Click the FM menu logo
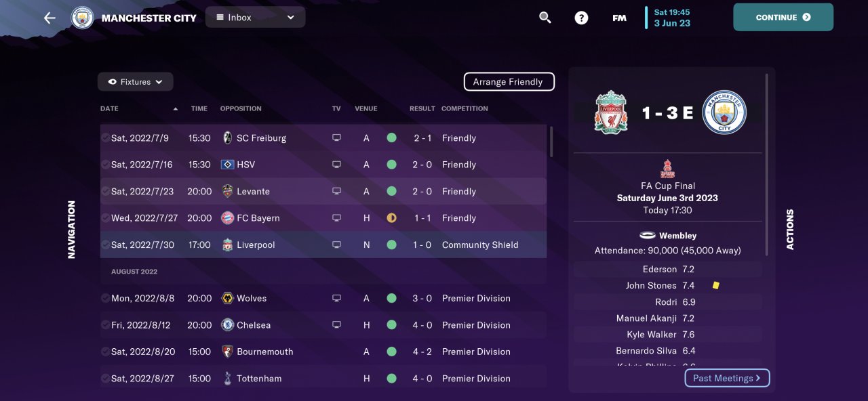 click(619, 18)
